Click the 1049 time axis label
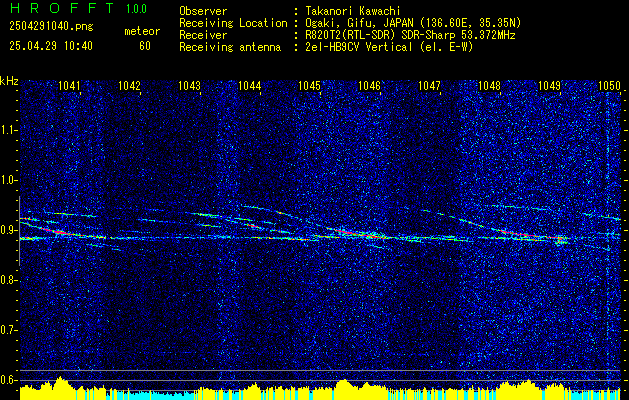The width and height of the screenshot is (629, 400). click(549, 85)
